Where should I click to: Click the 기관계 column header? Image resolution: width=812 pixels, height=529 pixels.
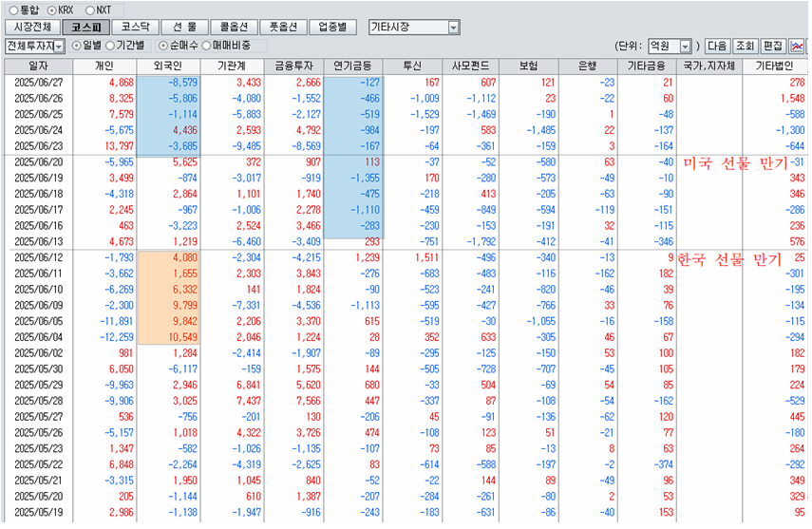pyautogui.click(x=232, y=66)
